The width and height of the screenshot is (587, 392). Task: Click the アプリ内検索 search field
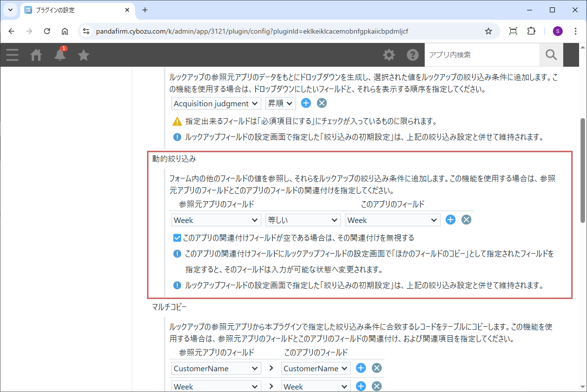481,55
